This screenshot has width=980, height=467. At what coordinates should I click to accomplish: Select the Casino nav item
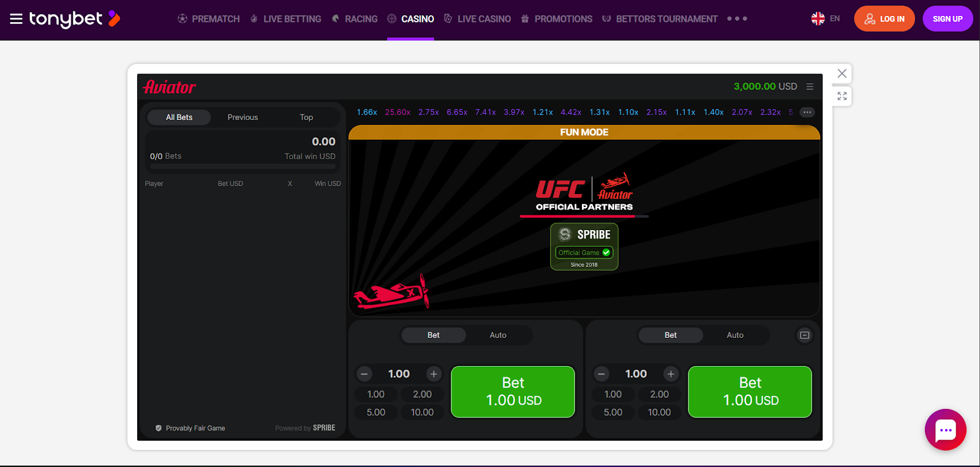pyautogui.click(x=410, y=19)
